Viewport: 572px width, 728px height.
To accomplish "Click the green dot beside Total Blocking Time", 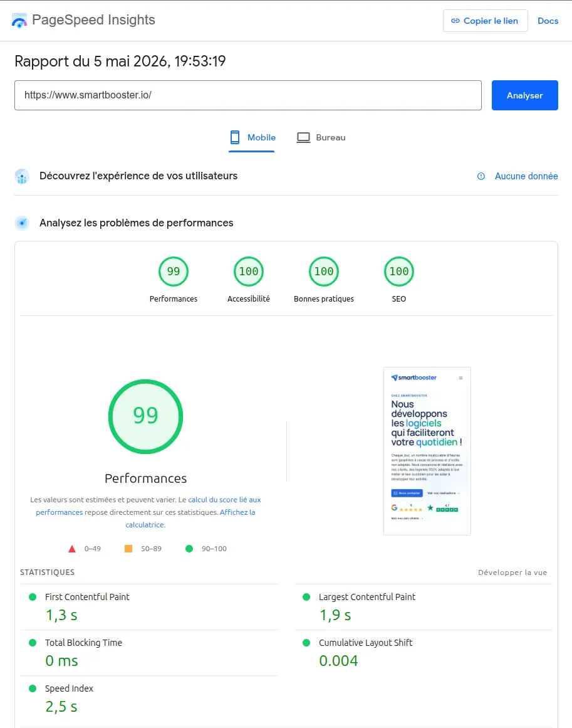I will click(x=33, y=643).
